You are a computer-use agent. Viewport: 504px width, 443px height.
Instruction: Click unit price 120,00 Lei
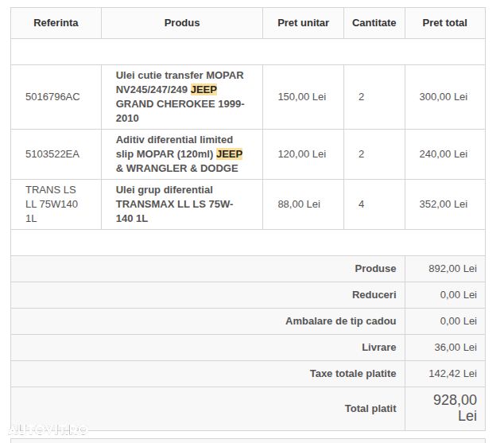click(x=302, y=154)
